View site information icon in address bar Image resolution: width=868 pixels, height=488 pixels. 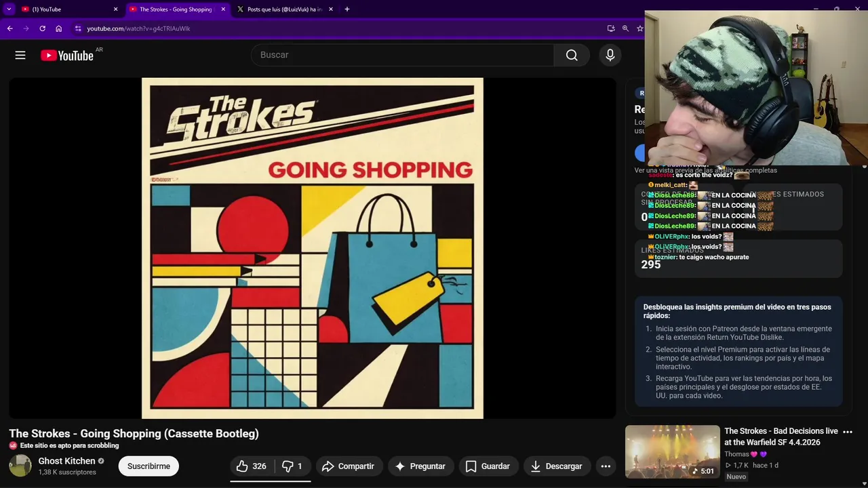(x=78, y=28)
